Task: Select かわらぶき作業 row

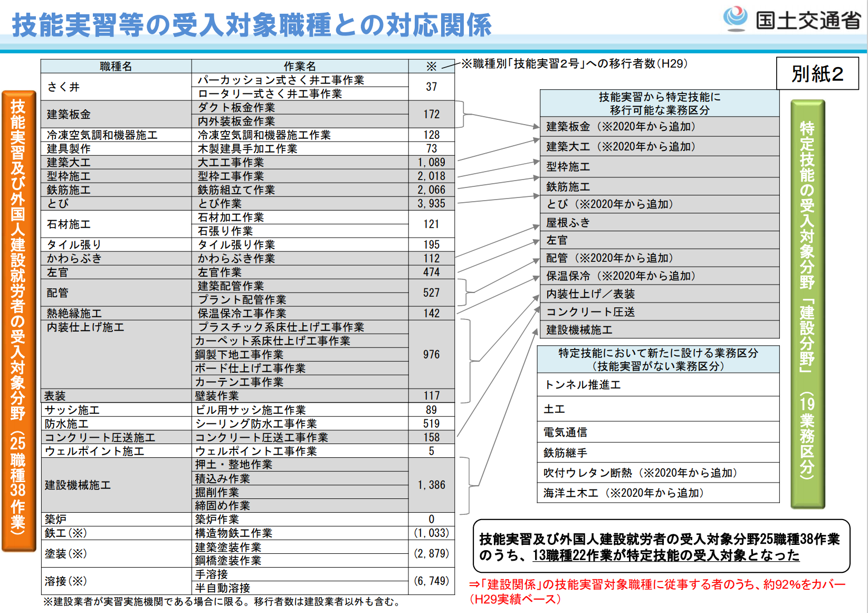Action: tap(300, 258)
